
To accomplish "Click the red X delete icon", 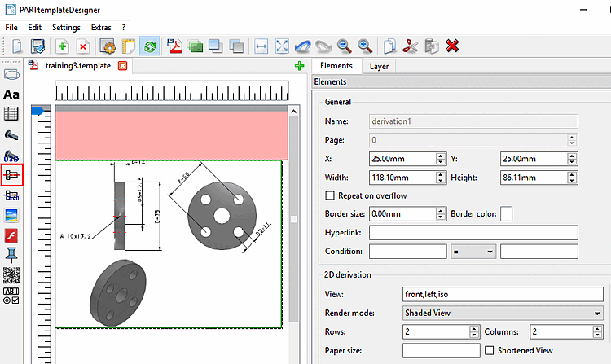I will (452, 46).
